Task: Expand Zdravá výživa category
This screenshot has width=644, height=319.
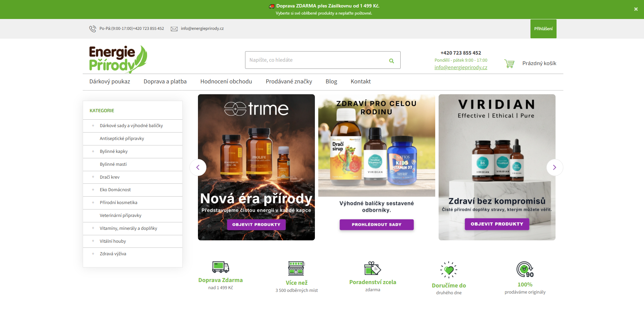Action: (93, 254)
